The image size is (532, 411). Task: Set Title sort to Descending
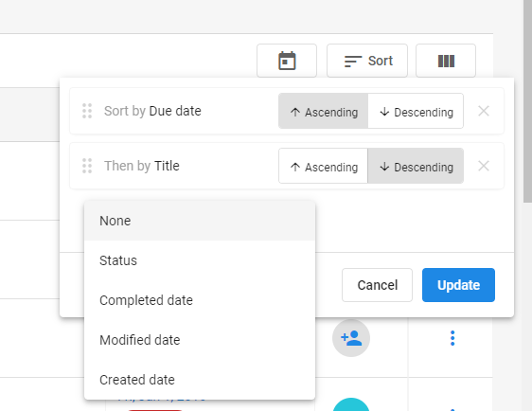416,167
